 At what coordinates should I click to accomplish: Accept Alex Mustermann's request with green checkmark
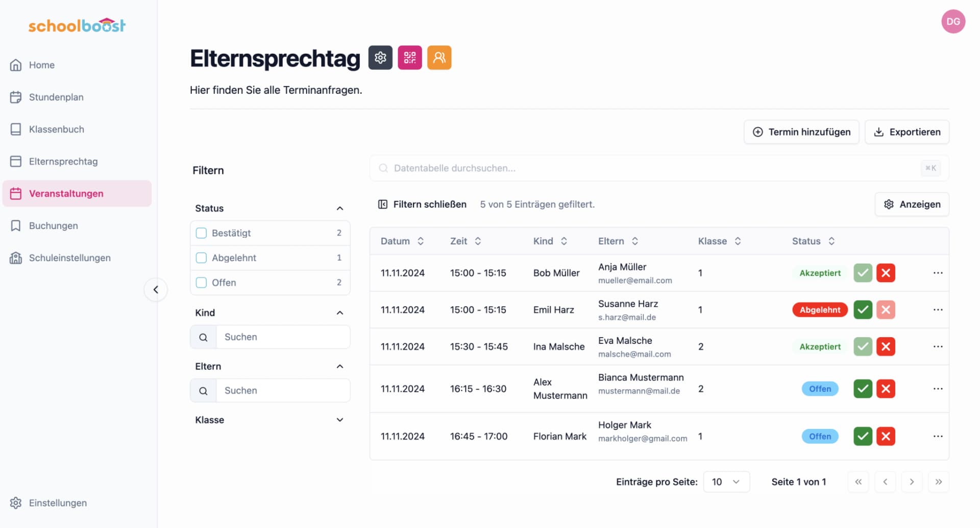[x=863, y=388]
